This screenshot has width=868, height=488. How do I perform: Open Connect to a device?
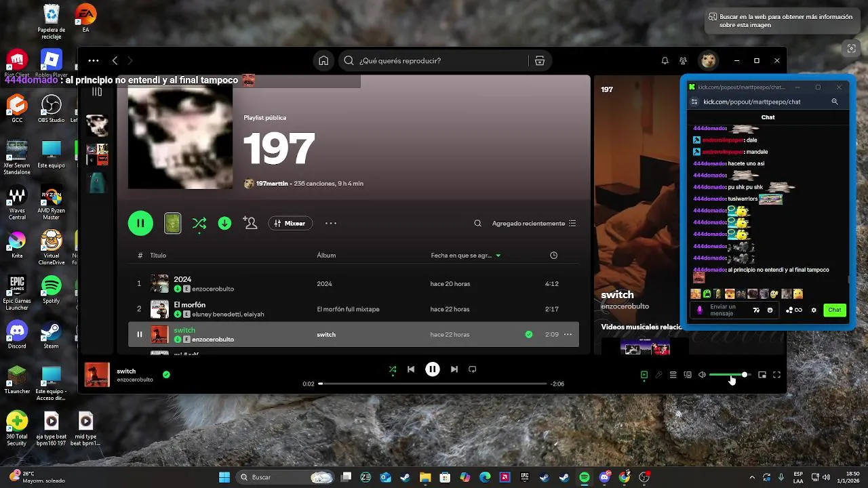point(688,375)
